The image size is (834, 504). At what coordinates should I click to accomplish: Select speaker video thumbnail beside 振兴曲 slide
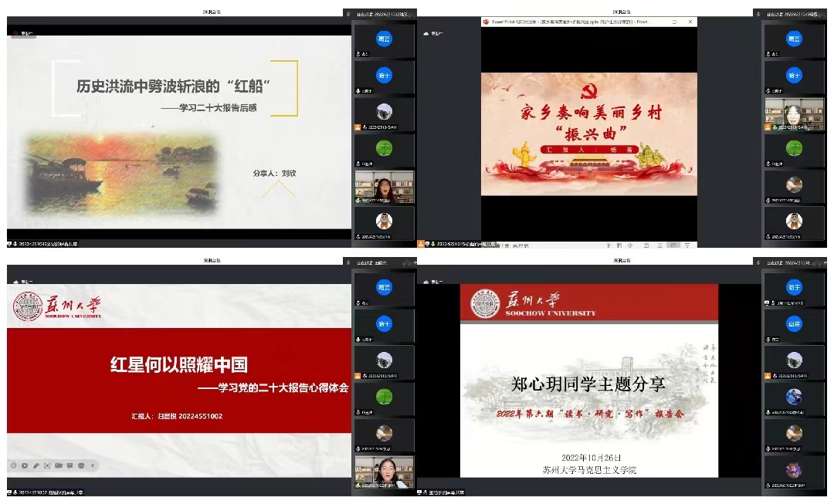pyautogui.click(x=794, y=113)
